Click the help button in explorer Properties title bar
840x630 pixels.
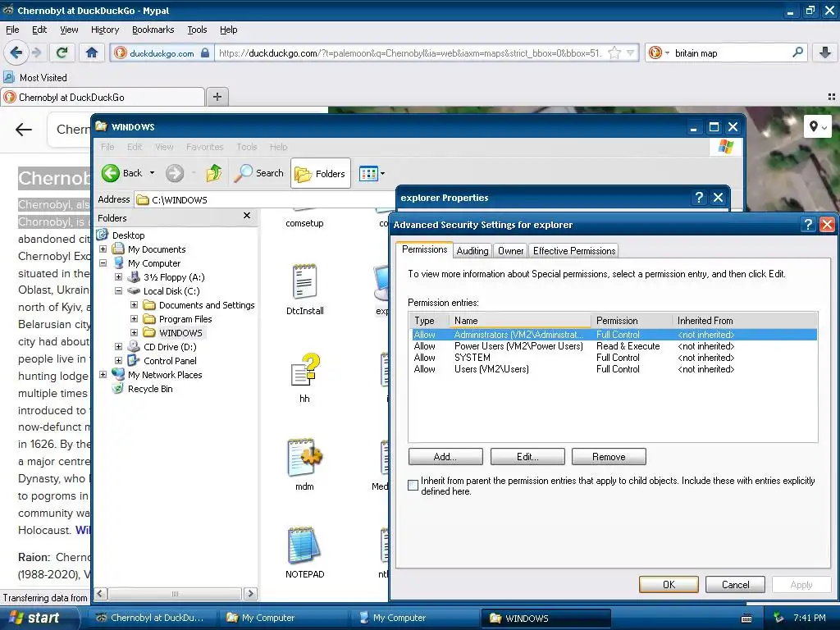tap(699, 198)
